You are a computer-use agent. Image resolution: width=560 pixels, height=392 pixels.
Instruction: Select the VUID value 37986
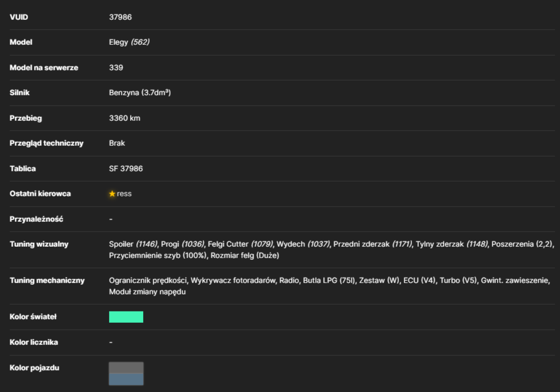tap(120, 17)
